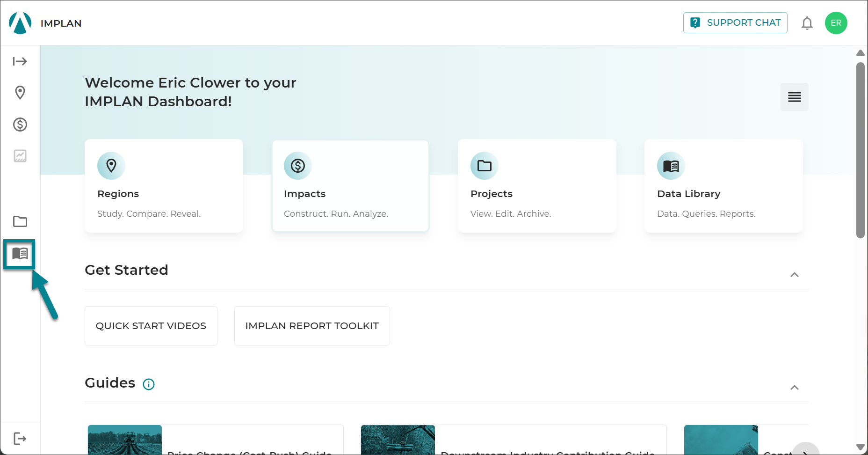Viewport: 868px width, 455px height.
Task: Click the Impacts card dollar icon
Action: [298, 166]
